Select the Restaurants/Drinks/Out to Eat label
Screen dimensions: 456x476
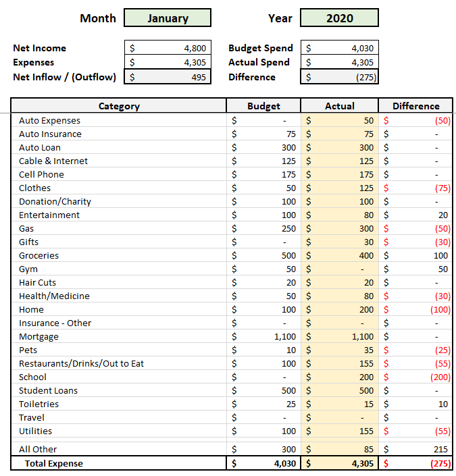click(x=82, y=364)
